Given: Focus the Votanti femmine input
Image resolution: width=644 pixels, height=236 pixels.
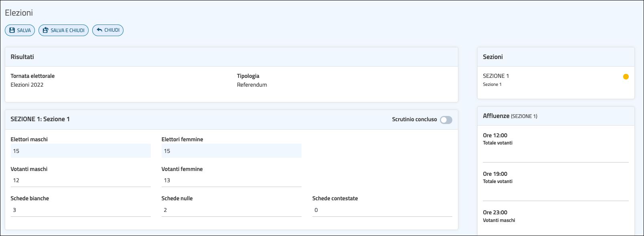Looking at the screenshot, I should coord(231,181).
